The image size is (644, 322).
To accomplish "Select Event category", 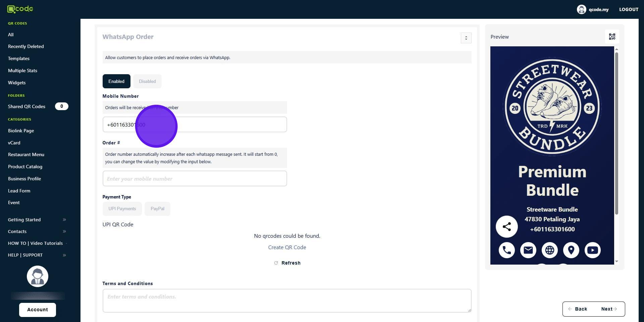I will click(x=14, y=202).
